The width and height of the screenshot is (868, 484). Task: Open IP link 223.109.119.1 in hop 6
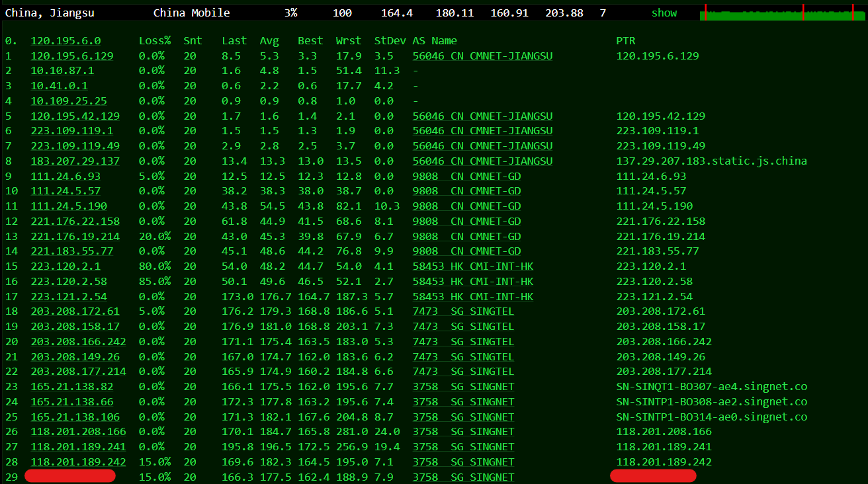72,131
